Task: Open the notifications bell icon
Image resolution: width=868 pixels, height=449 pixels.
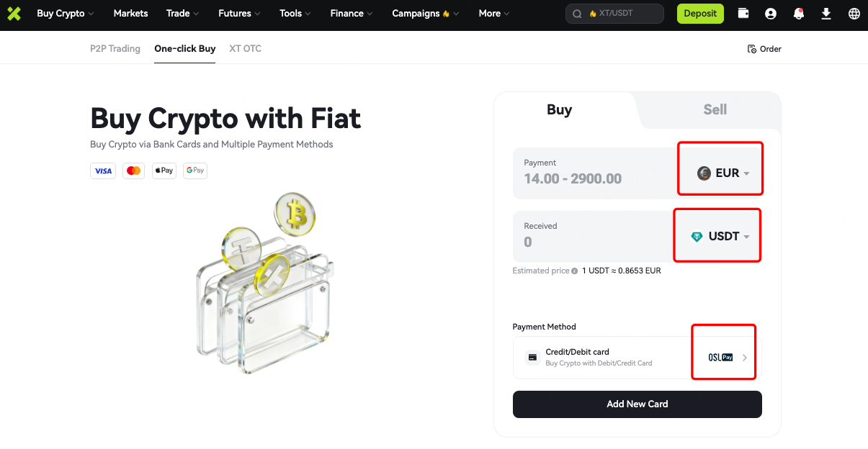Action: click(798, 13)
